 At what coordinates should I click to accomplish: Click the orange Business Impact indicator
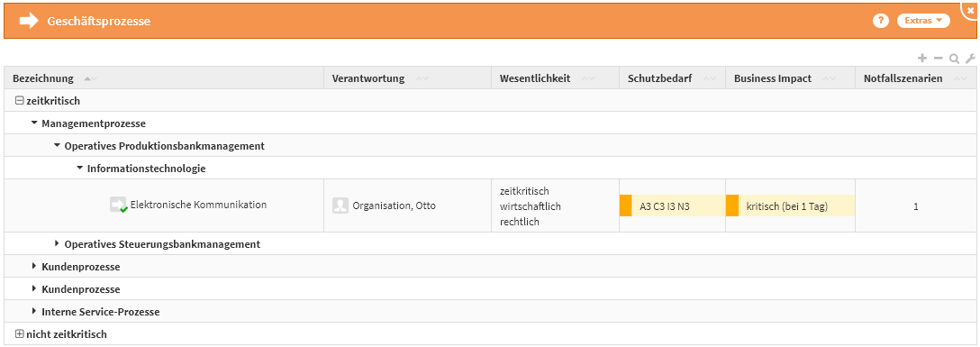pos(732,205)
